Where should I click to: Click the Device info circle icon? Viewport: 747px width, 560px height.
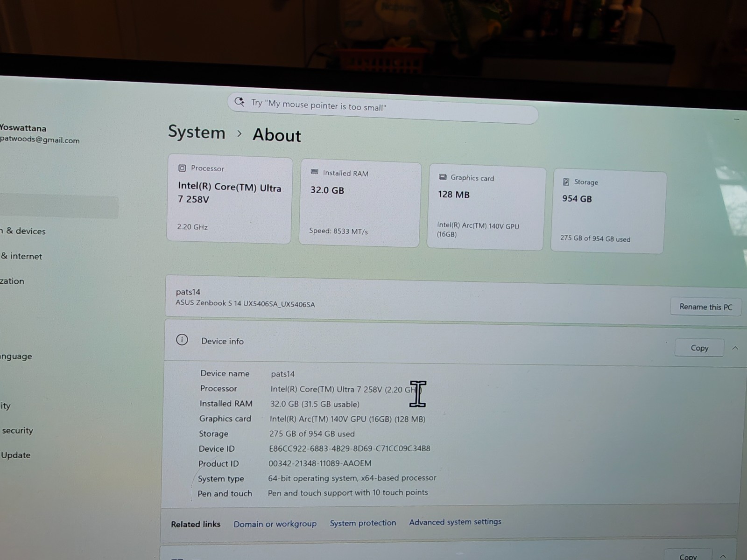point(182,340)
